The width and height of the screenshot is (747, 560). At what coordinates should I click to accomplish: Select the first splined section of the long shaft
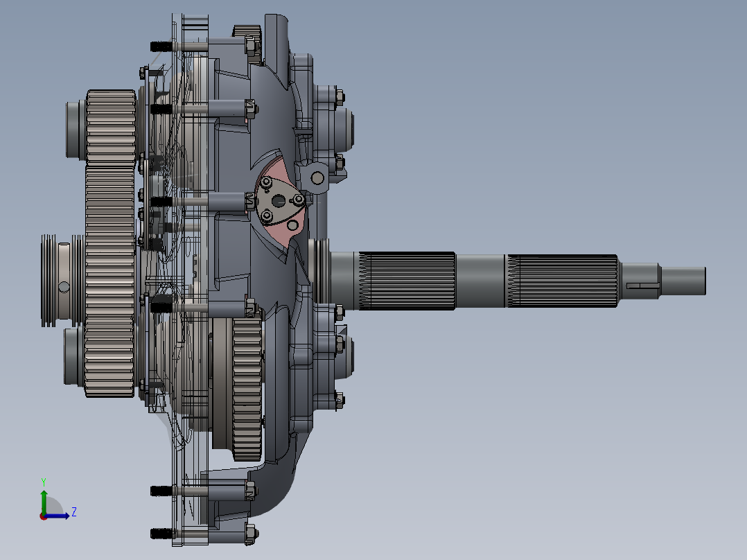pos(406,281)
